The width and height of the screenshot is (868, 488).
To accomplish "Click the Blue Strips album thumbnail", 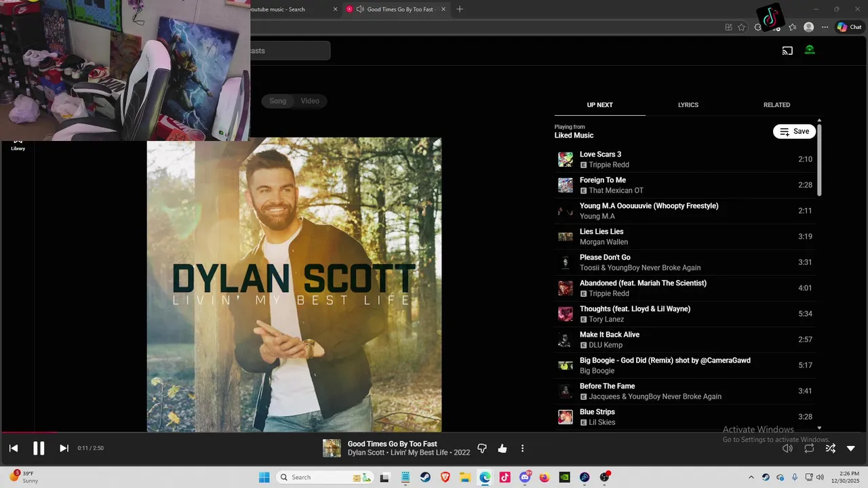I will coord(565,417).
